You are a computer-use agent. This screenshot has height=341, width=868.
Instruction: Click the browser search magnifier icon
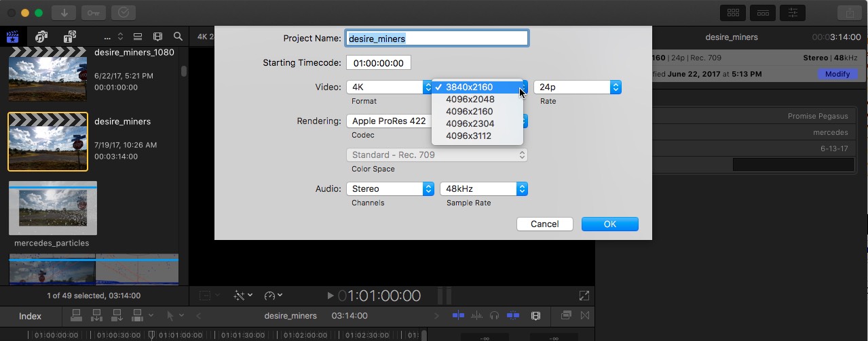[x=178, y=37]
